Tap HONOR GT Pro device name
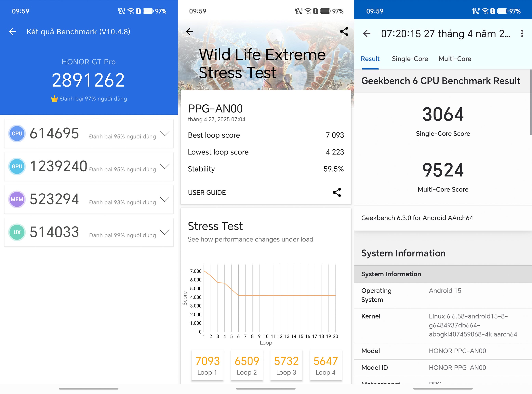532x394 pixels. [88, 62]
